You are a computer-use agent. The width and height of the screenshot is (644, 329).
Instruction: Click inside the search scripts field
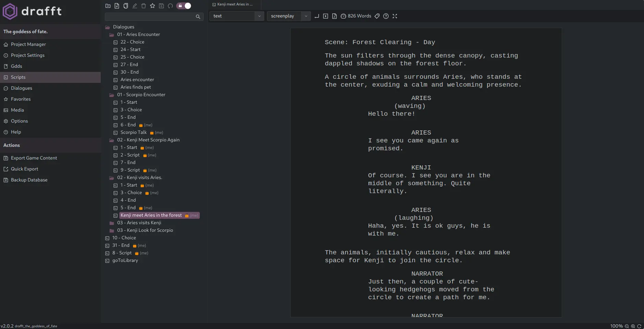pyautogui.click(x=151, y=16)
